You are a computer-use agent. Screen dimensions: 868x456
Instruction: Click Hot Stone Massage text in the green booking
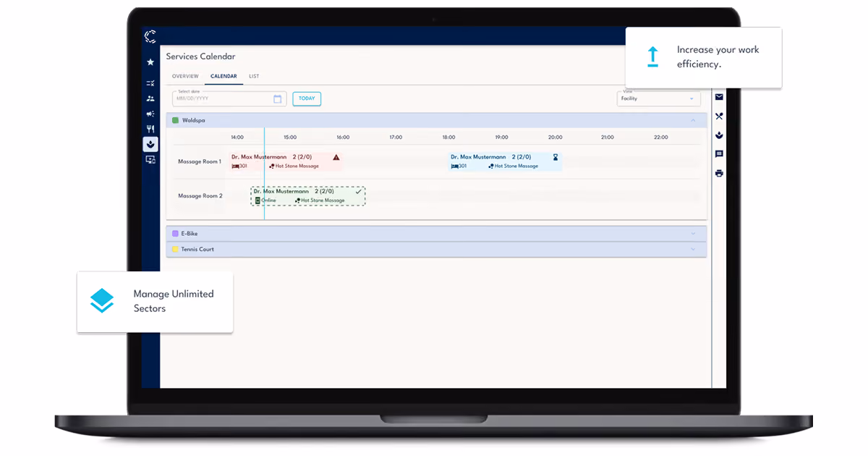(x=323, y=200)
